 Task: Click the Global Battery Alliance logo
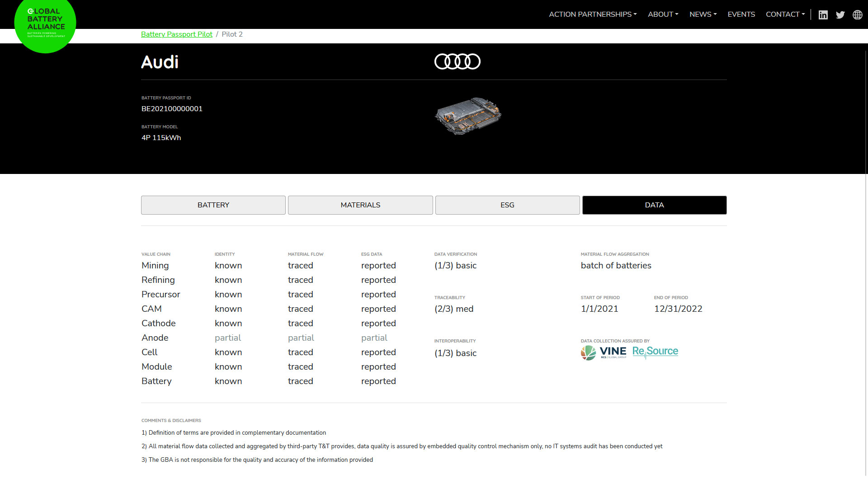pyautogui.click(x=45, y=23)
